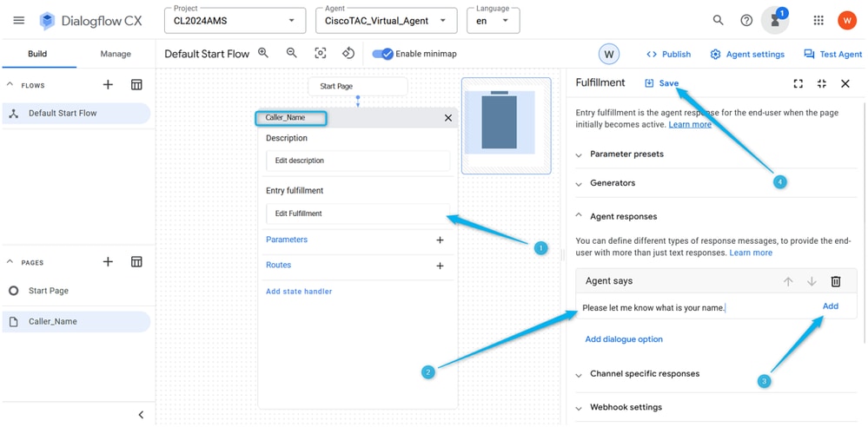Move Agent says response up
Screen dimensions: 868x427
pos(788,281)
